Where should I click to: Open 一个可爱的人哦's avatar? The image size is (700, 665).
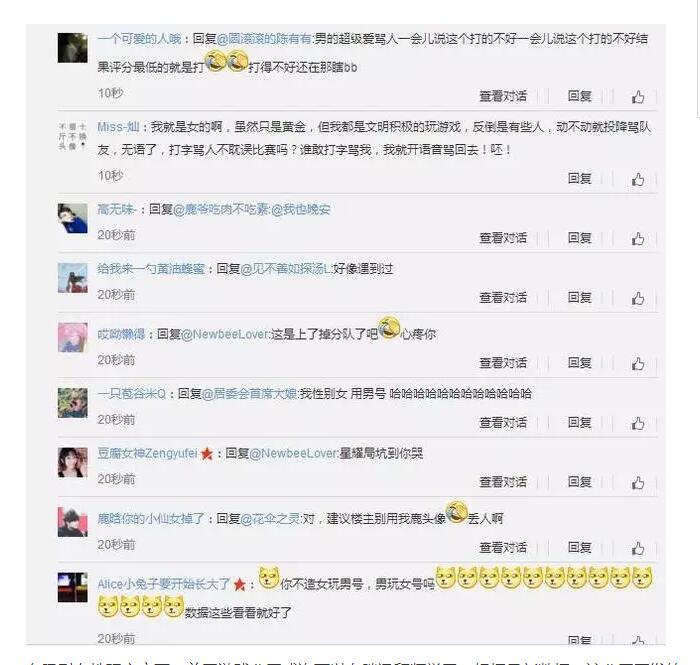[73, 48]
